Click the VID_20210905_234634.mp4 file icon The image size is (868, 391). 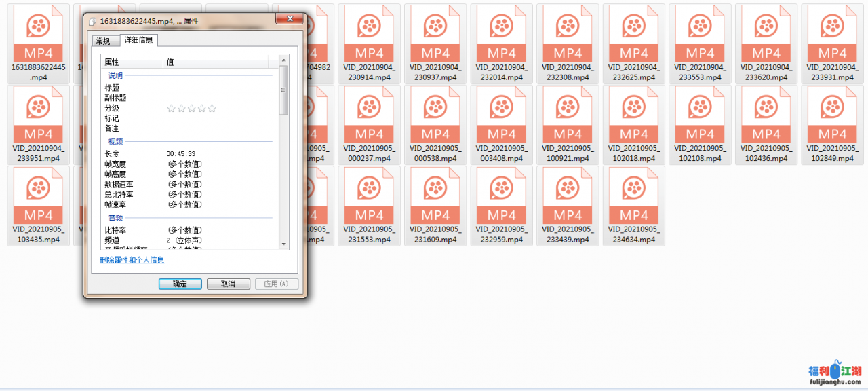tap(633, 199)
